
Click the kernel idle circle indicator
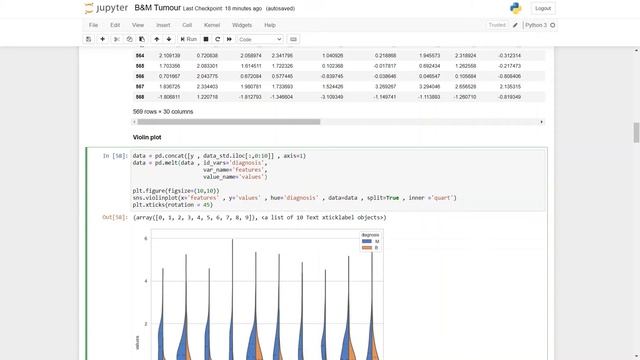(x=553, y=25)
